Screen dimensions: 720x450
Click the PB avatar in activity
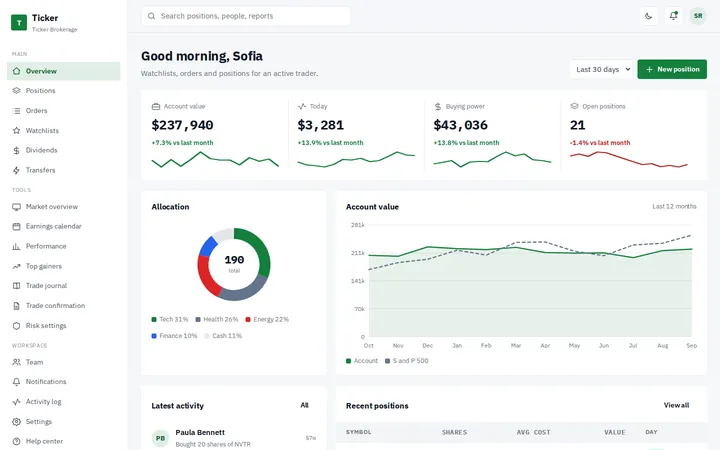160,438
